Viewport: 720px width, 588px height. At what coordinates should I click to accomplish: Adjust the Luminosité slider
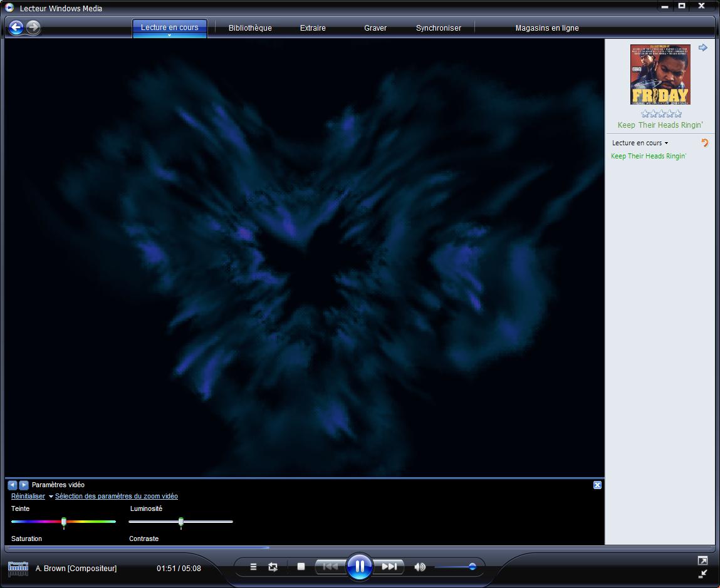tap(181, 522)
